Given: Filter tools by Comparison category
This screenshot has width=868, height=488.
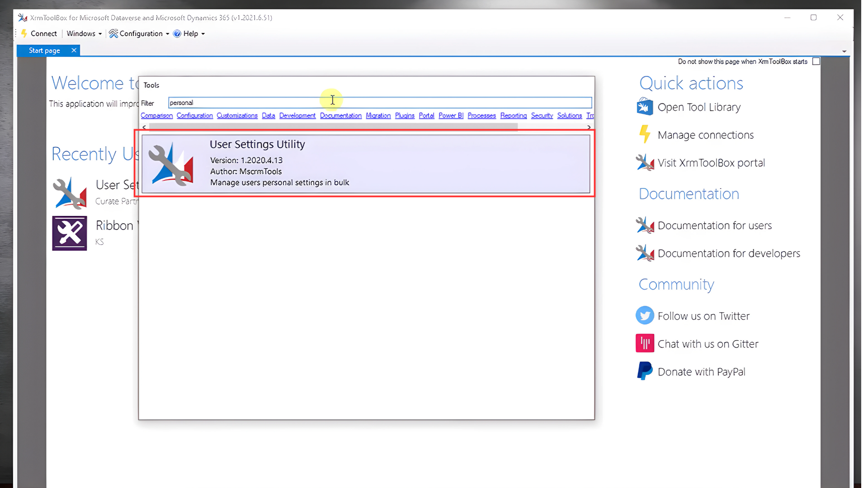Looking at the screenshot, I should (156, 116).
